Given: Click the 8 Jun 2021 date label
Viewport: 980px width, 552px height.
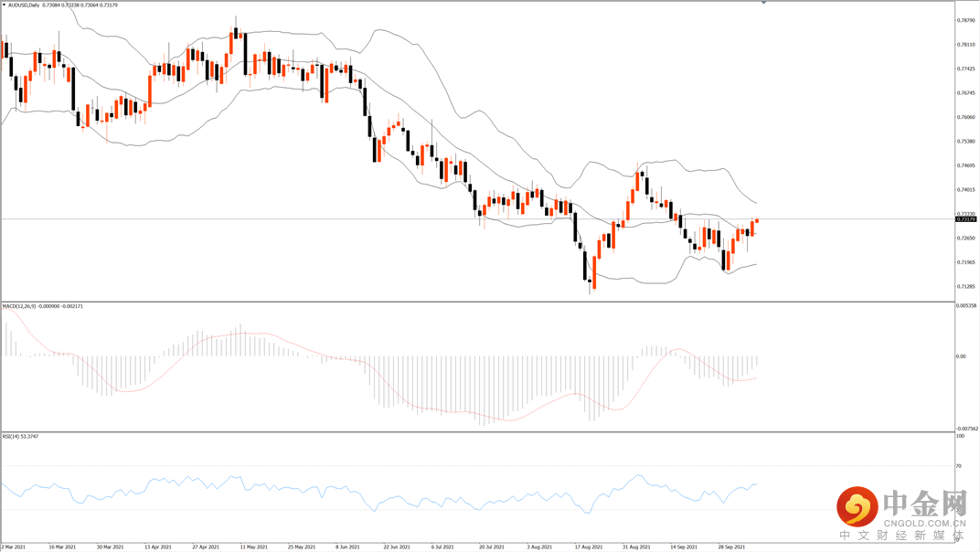Looking at the screenshot, I should 348,547.
